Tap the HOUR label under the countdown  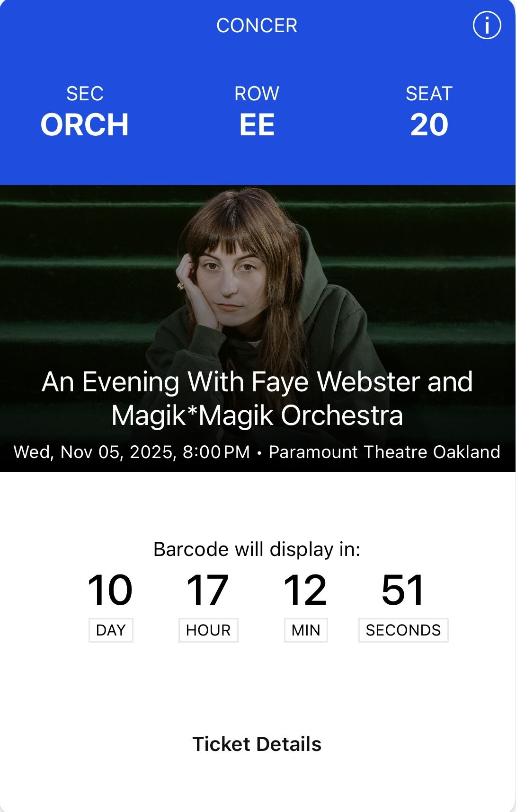208,630
